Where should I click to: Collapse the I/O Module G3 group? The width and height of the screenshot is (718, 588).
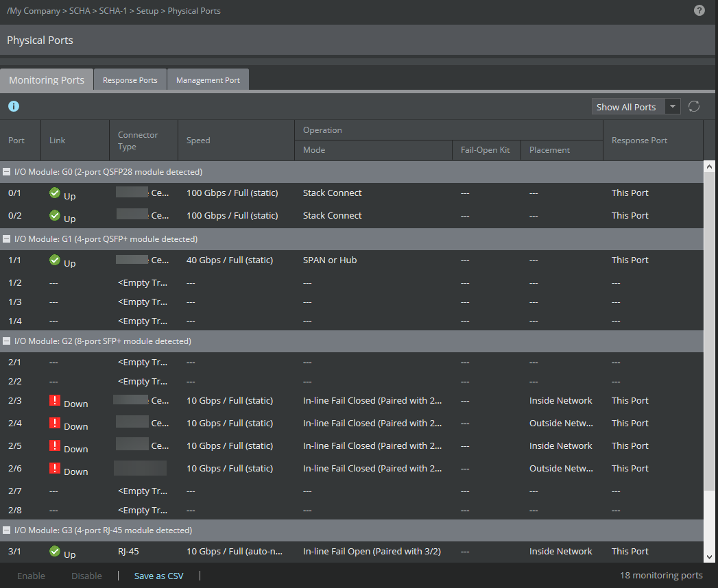tap(6, 530)
